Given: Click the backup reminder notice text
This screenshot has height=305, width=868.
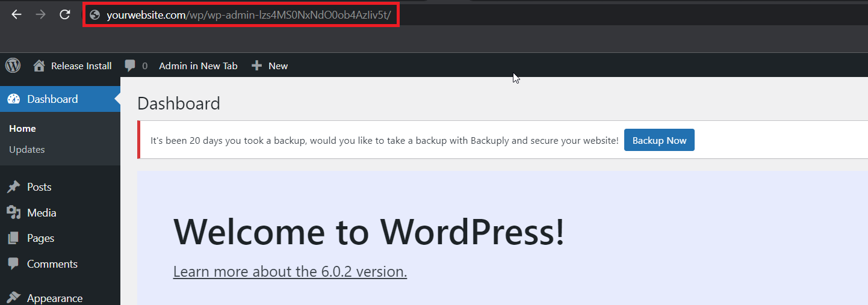Looking at the screenshot, I should (x=384, y=140).
